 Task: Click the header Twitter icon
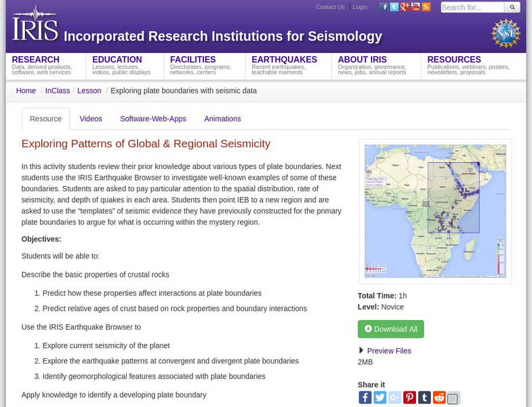[394, 7]
